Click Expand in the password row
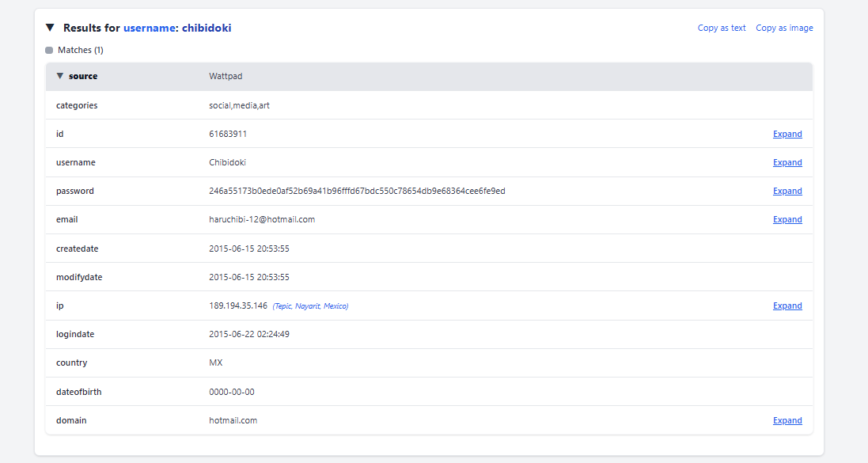The image size is (868, 463). tap(787, 191)
